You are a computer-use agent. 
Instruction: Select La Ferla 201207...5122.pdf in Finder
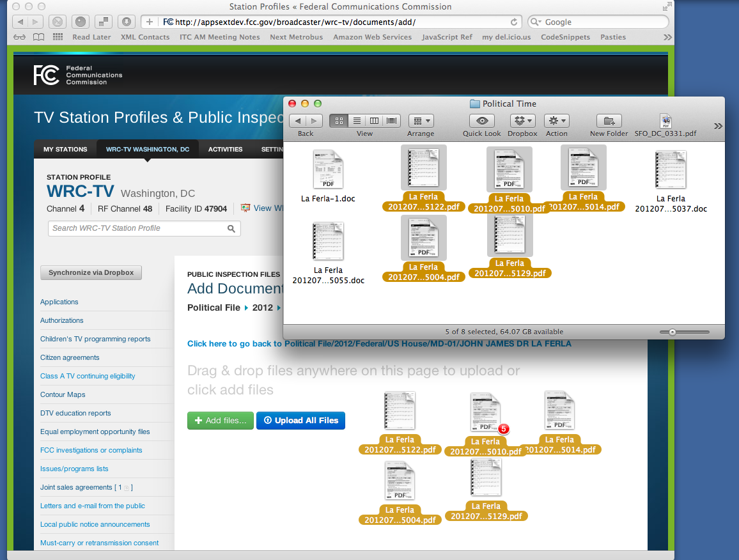click(x=424, y=167)
